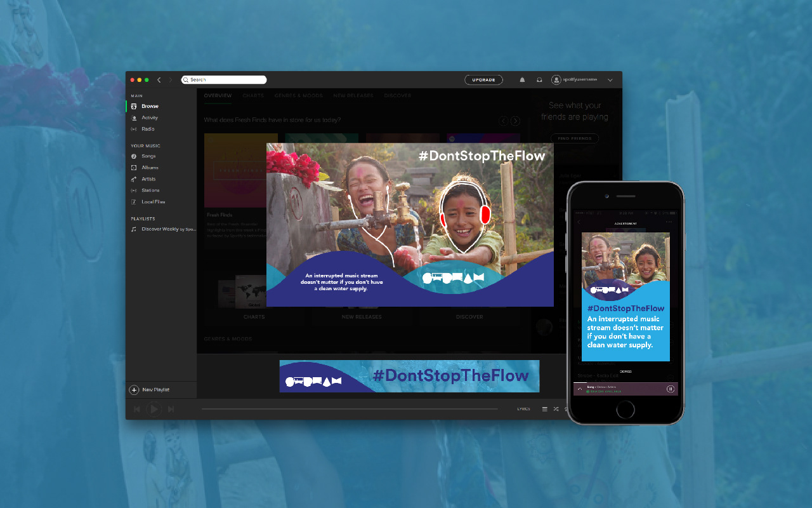Open Artists in Your Music
This screenshot has height=508, width=812.
[148, 178]
